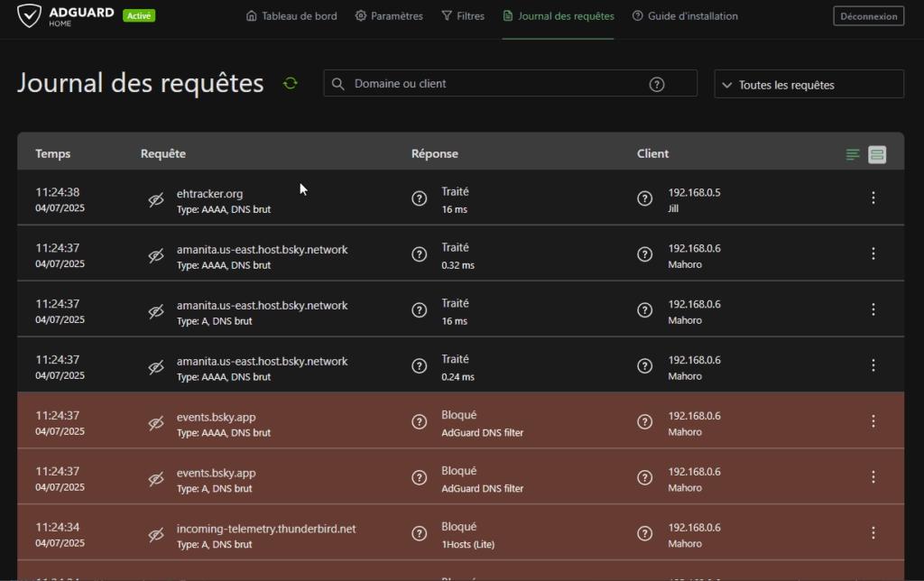Focus the Domaine ou client search field

pyautogui.click(x=511, y=84)
